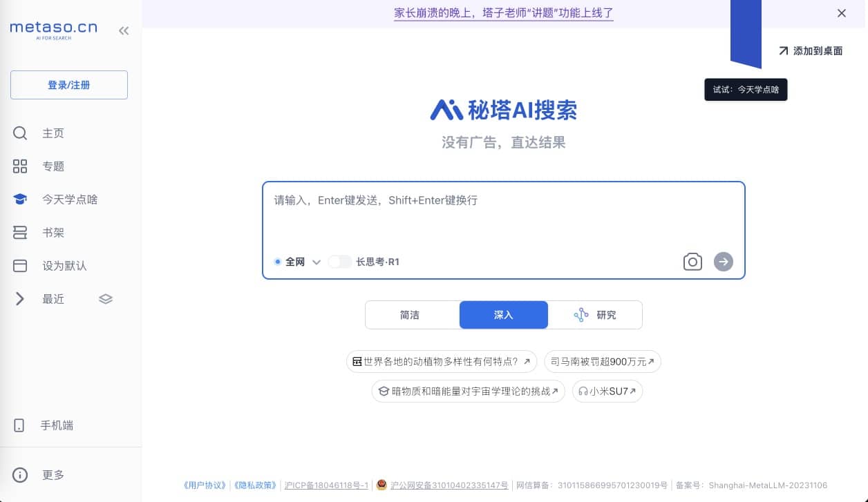Viewport: 868px width, 502px height.
Task: Select 全网 scope radio dot
Action: pyautogui.click(x=277, y=262)
